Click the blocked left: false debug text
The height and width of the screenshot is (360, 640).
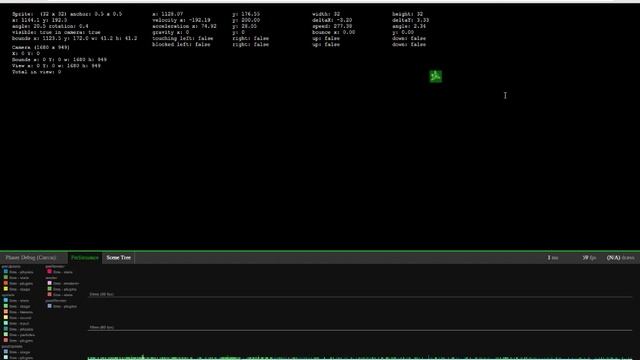coord(181,44)
